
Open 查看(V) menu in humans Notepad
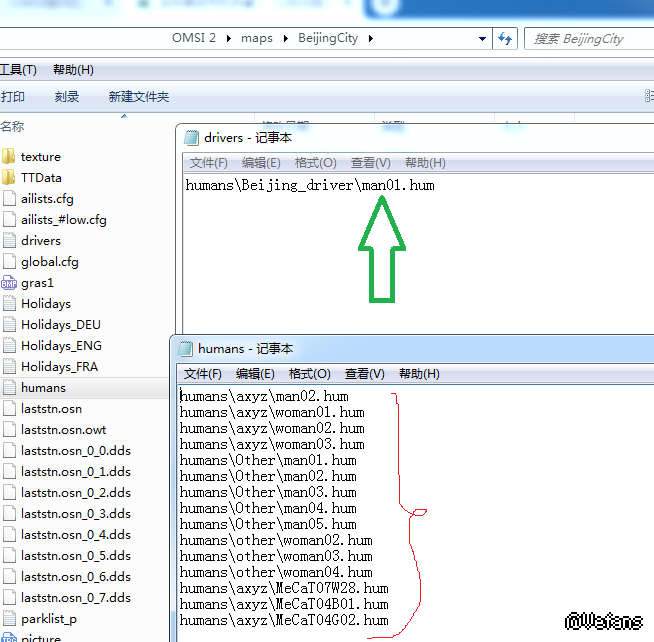tap(365, 374)
